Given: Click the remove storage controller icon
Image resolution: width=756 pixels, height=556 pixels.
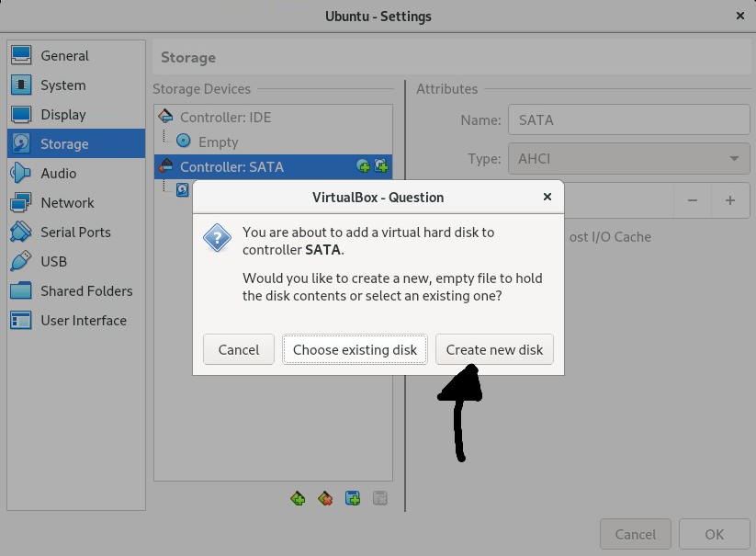Looking at the screenshot, I should pyautogui.click(x=325, y=498).
